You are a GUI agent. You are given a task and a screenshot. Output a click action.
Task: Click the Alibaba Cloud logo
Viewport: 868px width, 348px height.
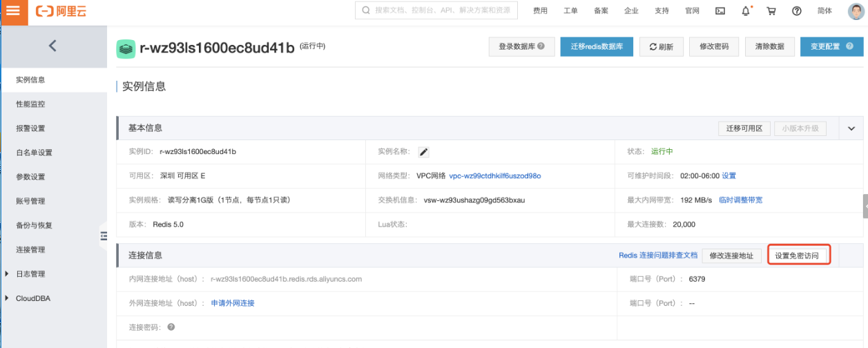(x=61, y=11)
